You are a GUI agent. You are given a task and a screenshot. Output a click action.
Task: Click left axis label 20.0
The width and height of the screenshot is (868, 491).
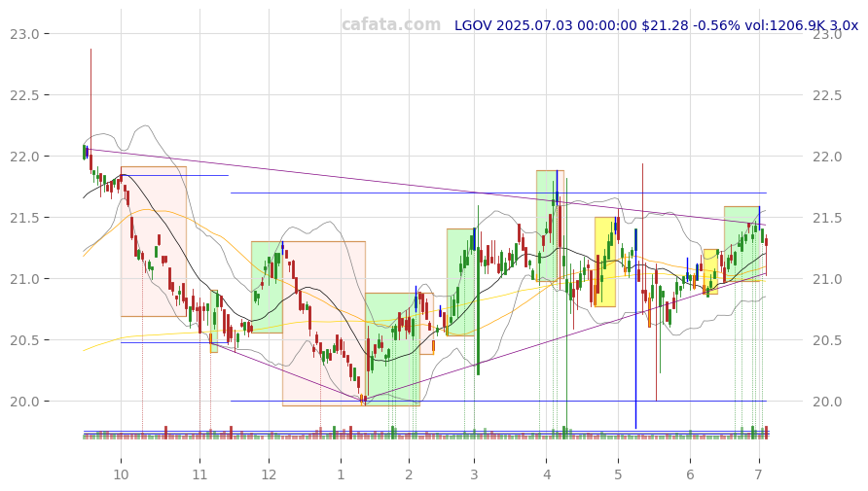pyautogui.click(x=24, y=402)
